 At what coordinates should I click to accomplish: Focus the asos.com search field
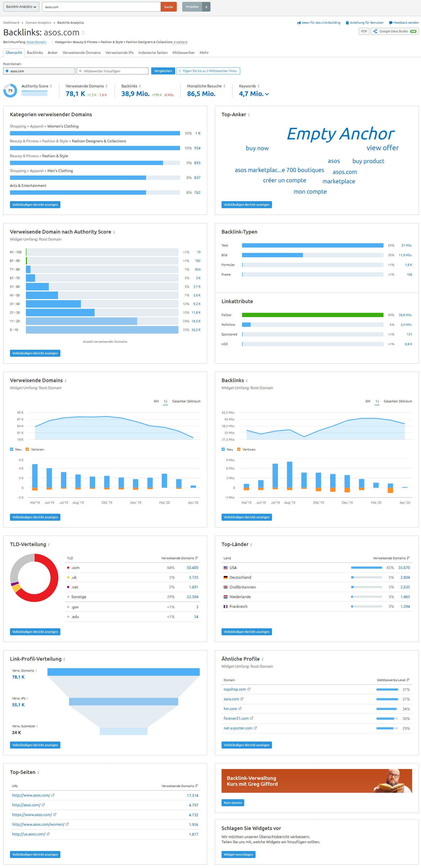pos(101,7)
